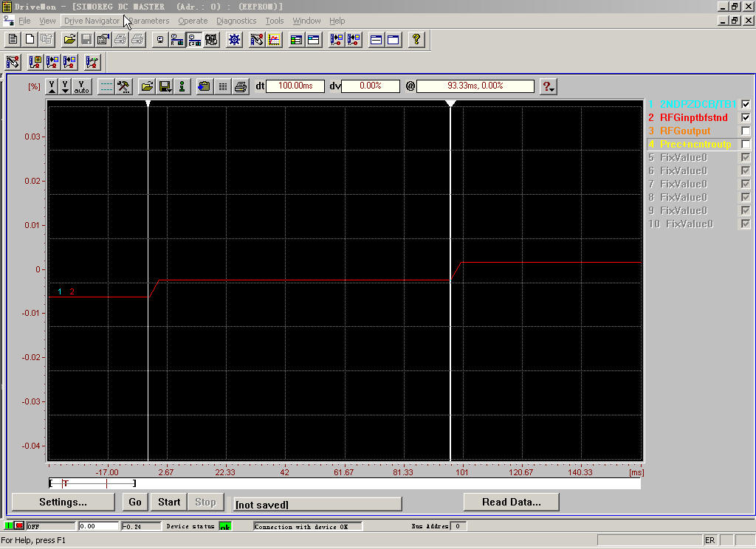Select the right white cursor marker near 101 ms

pos(450,103)
